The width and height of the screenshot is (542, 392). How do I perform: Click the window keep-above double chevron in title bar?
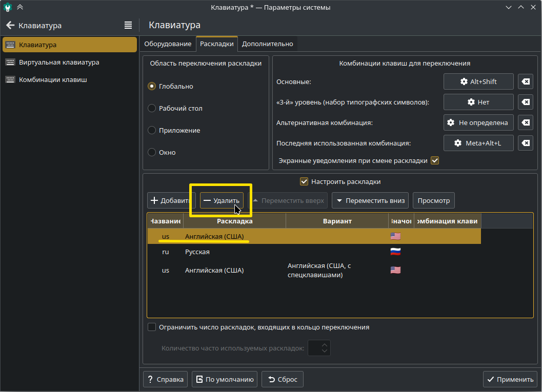19,8
